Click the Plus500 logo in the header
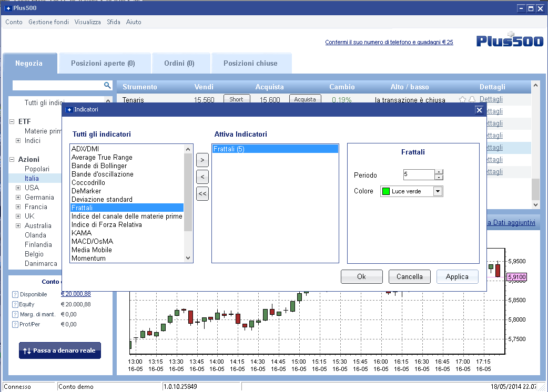Viewport: 548px width, 392px height. [x=510, y=40]
